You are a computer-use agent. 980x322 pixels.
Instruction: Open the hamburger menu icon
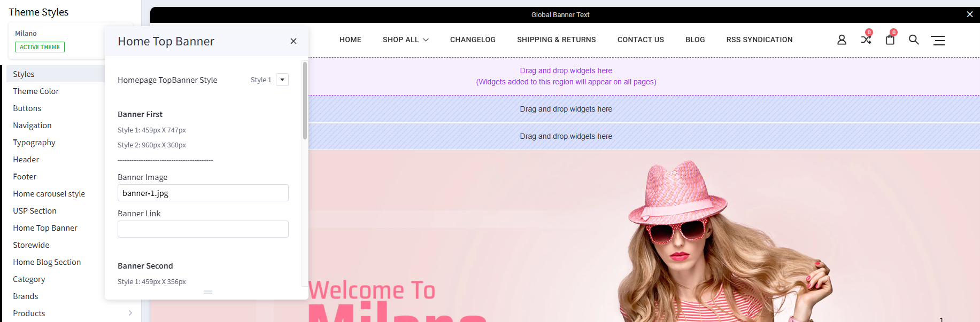938,40
